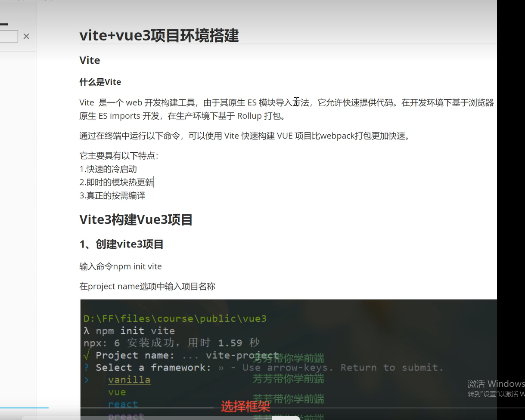525x420 pixels.
Task: Click the heading "vite+vue3项目环境搭建"
Action: (x=159, y=35)
